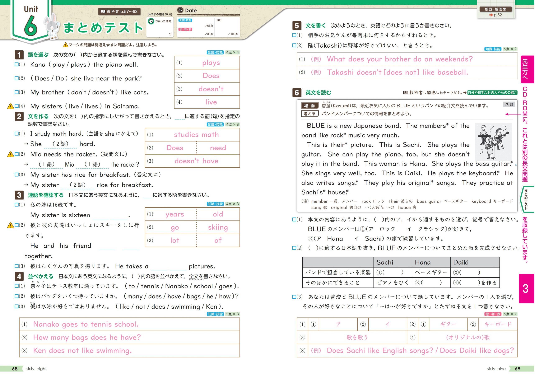
Task: Click 知識・技能 badge beside 5点×2
Action: click(x=493, y=49)
